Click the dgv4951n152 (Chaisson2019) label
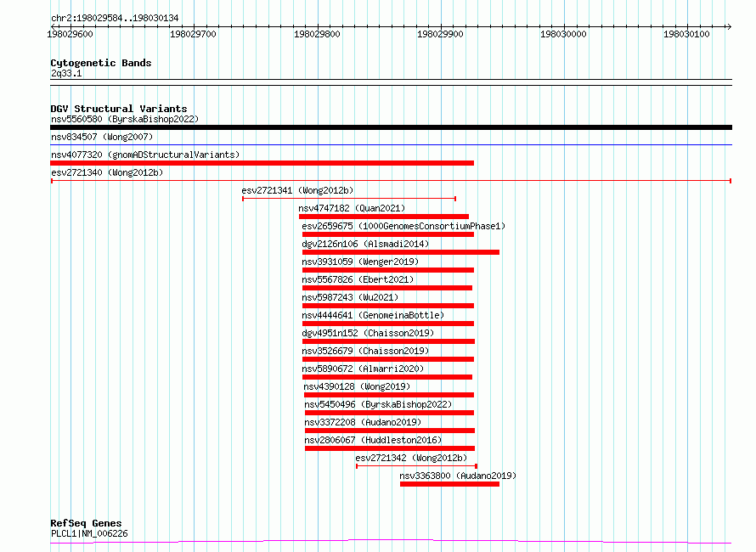The image size is (756, 552). point(368,333)
